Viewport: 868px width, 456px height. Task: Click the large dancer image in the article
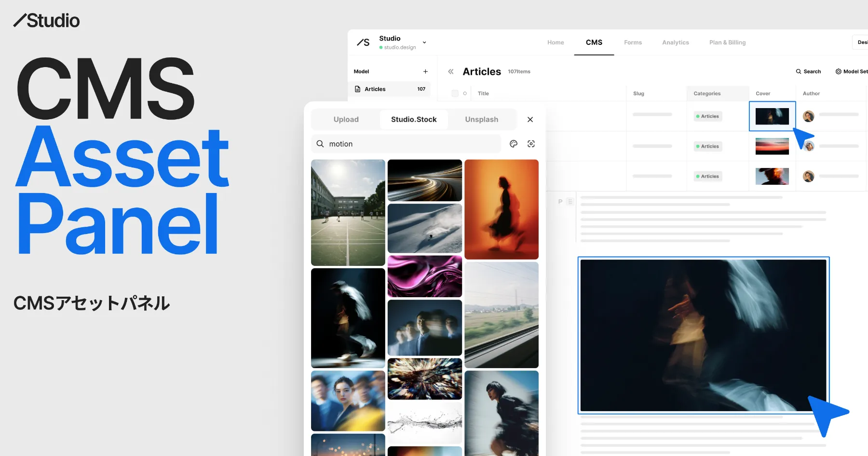pyautogui.click(x=704, y=335)
